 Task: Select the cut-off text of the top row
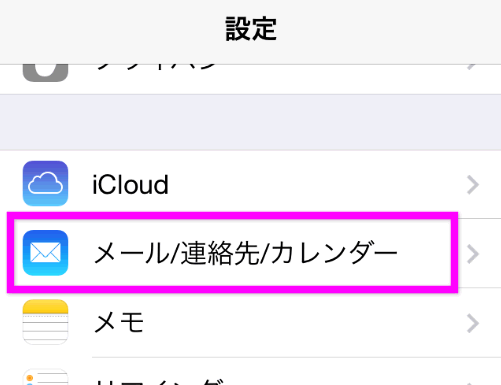coord(157,67)
